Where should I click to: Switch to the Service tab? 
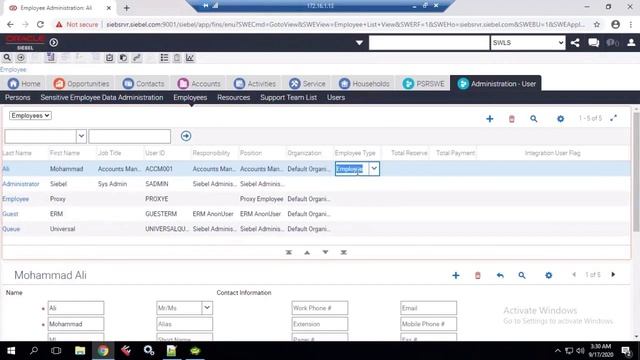[x=307, y=84]
